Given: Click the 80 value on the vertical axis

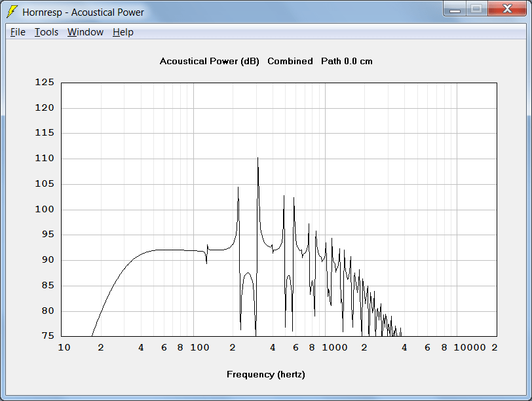Looking at the screenshot, I should tap(48, 311).
